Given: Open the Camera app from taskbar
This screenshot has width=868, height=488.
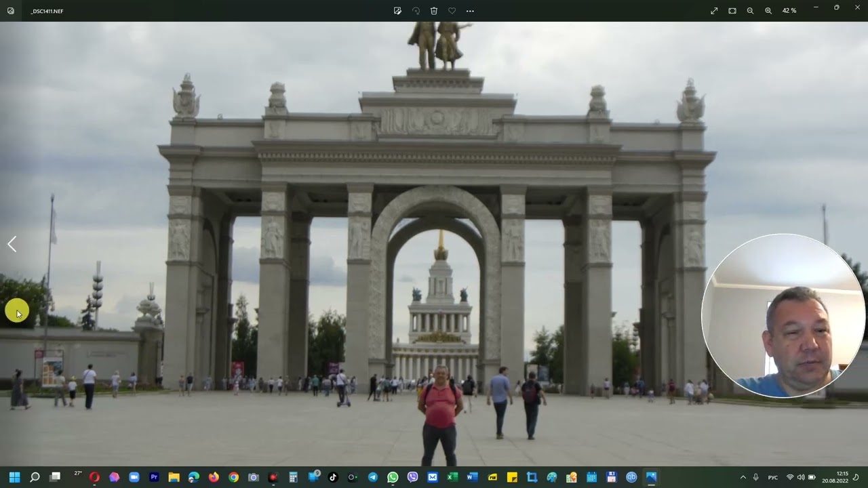Looking at the screenshot, I should [x=254, y=477].
